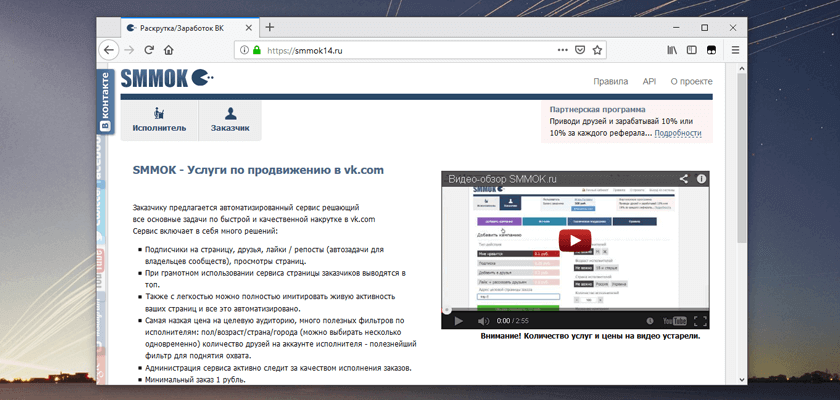Click the small play button in video controls
This screenshot has height=400, width=840.
(x=459, y=321)
